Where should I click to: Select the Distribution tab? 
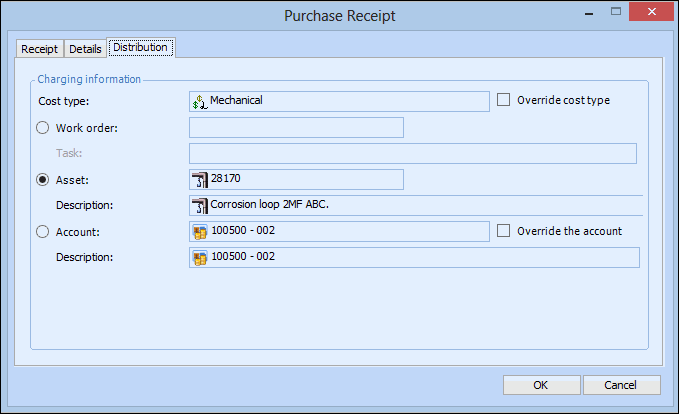(x=141, y=48)
